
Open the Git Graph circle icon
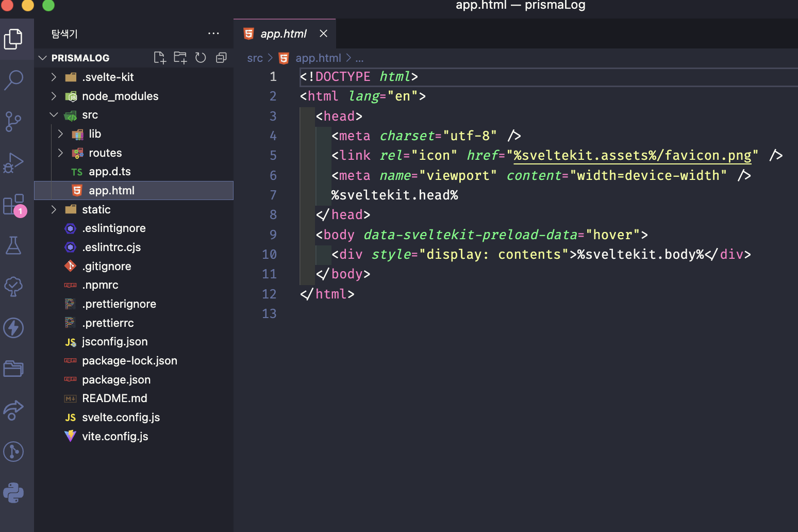coord(13,452)
